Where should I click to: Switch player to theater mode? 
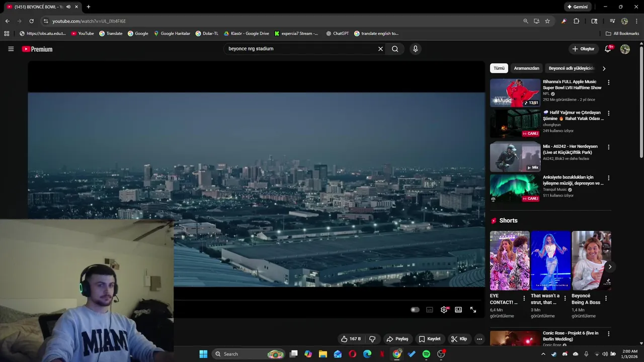pyautogui.click(x=458, y=310)
